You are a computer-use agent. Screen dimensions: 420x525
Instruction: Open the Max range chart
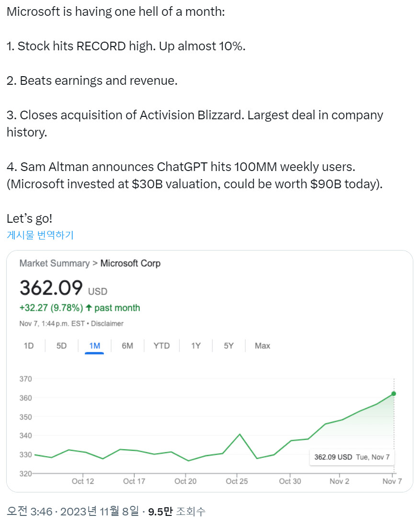coord(262,346)
